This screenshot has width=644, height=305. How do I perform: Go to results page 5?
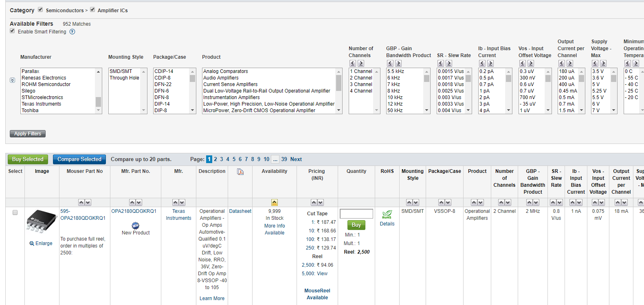click(x=234, y=159)
